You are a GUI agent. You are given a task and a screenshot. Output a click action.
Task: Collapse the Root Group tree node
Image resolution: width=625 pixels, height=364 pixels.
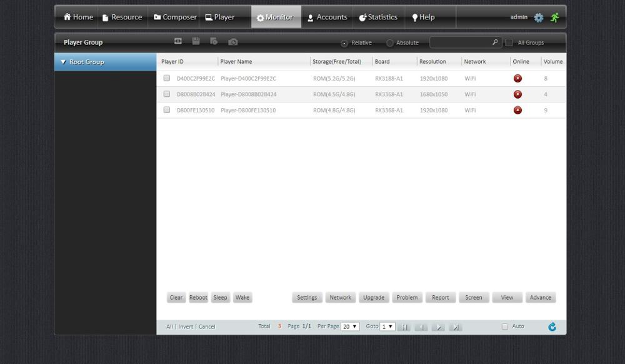63,62
